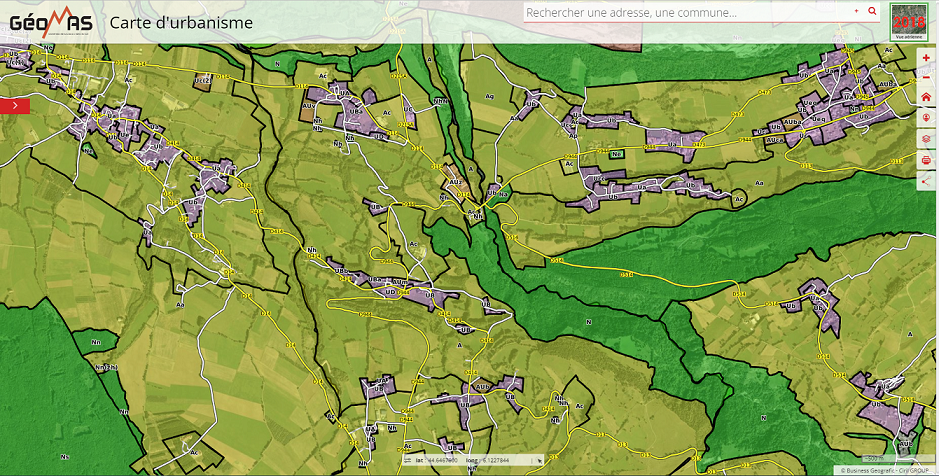Expand the red side panel arrow
Image resolution: width=939 pixels, height=476 pixels.
15,106
